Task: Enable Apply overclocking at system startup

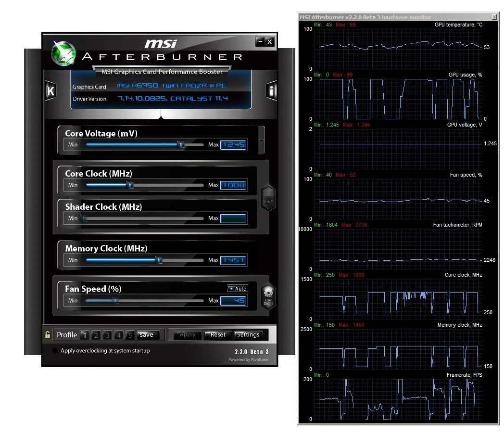Action: pos(55,350)
